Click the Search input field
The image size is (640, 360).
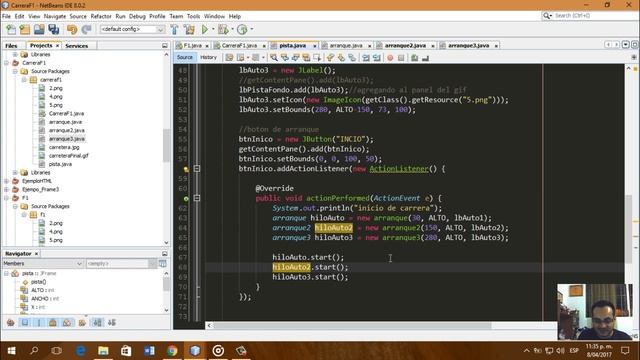click(x=594, y=16)
